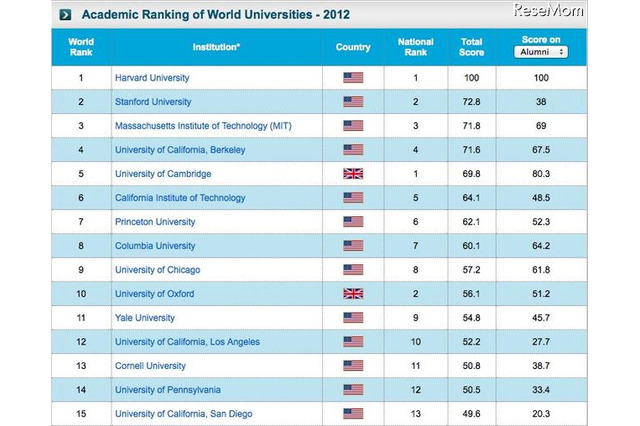Select alumni score 33.4 in Pennsylvania row
Viewport: 640px width, 426px height.
pos(541,390)
